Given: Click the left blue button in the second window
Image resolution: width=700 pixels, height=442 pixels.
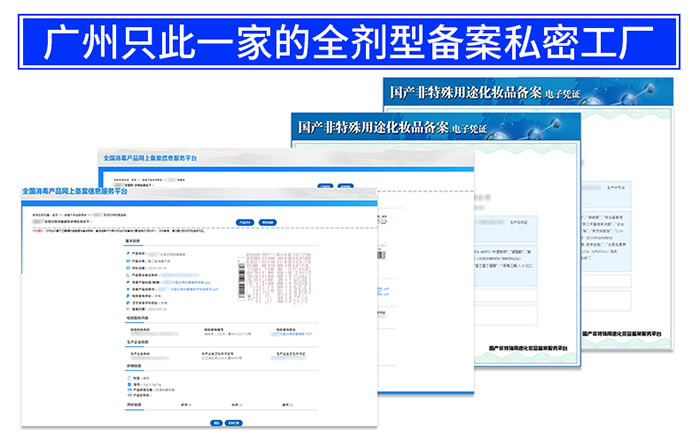Looking at the screenshot, I should click(x=324, y=186).
